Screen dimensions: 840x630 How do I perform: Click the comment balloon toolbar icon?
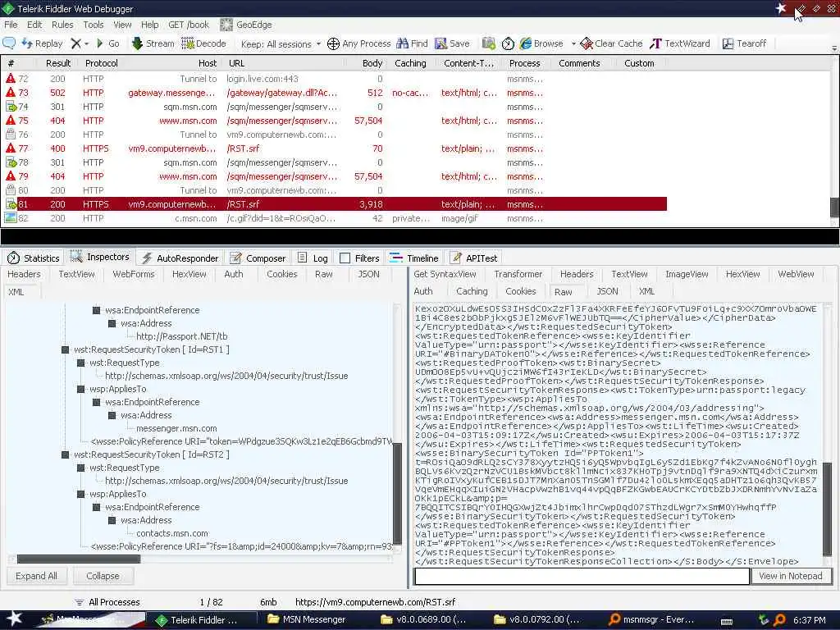(x=9, y=43)
